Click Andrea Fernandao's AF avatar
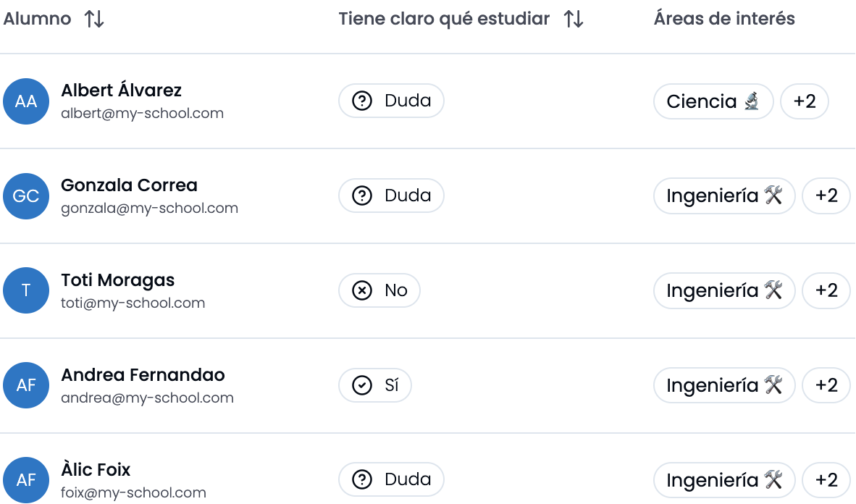 click(x=26, y=385)
